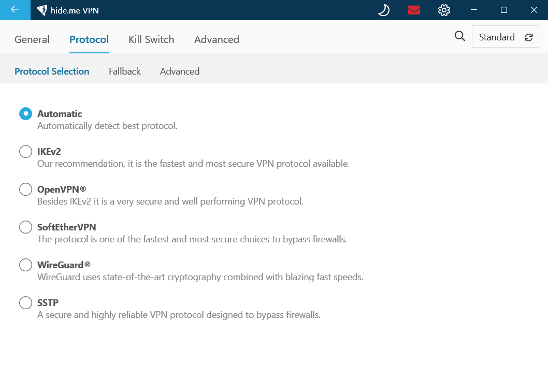Maximize the hide.me VPN window
This screenshot has height=392, width=548.
(504, 10)
